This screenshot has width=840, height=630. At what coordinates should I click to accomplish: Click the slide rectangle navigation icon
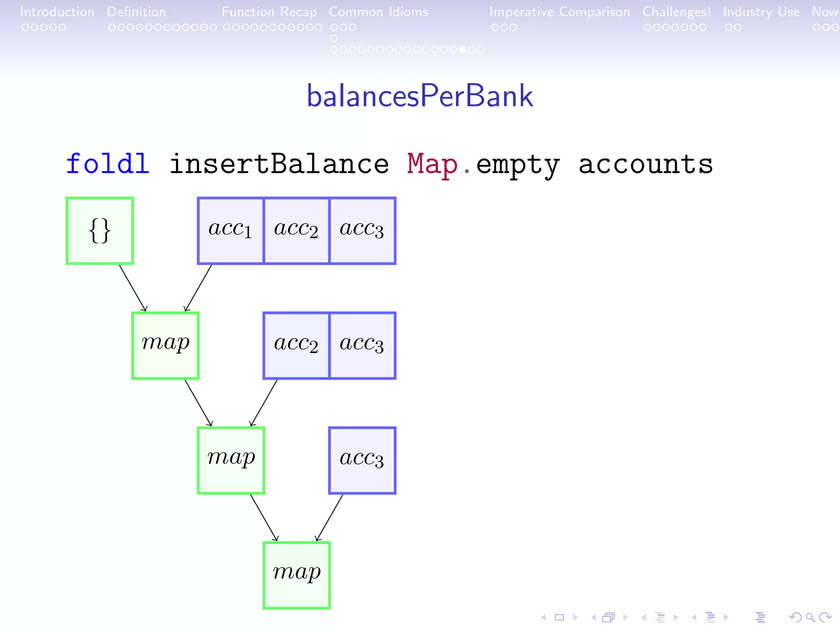(559, 617)
